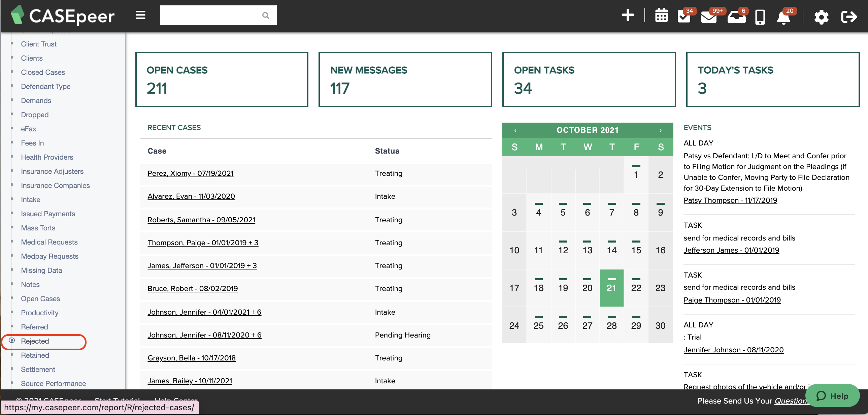This screenshot has height=415, width=868.
Task: Toggle the hamburger menu icon
Action: (x=140, y=15)
